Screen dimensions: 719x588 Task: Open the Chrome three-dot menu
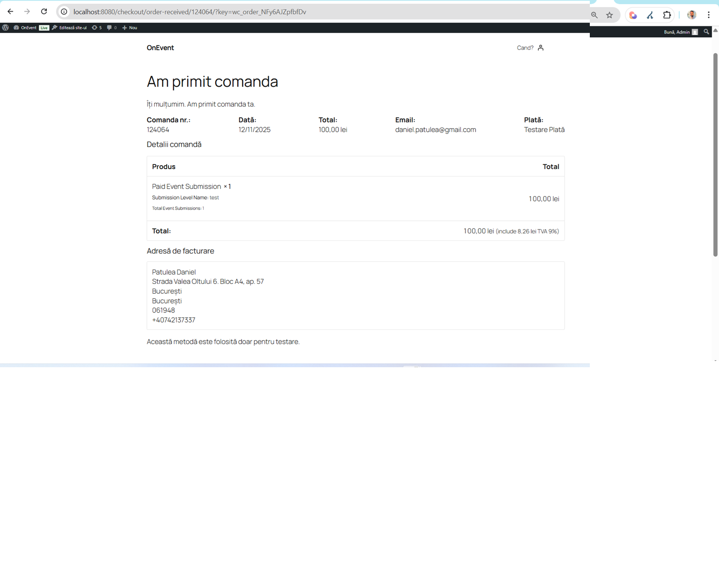pos(709,15)
